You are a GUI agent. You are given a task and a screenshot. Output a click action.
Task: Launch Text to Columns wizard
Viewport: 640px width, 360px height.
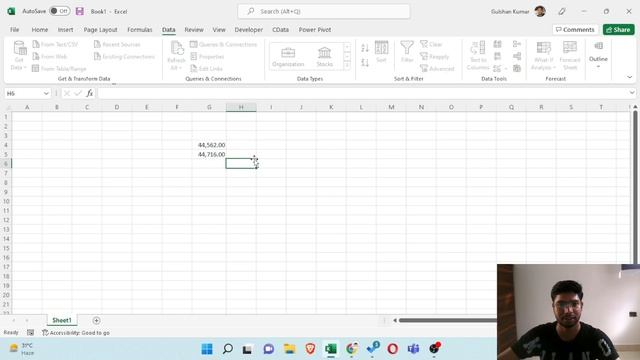point(478,56)
